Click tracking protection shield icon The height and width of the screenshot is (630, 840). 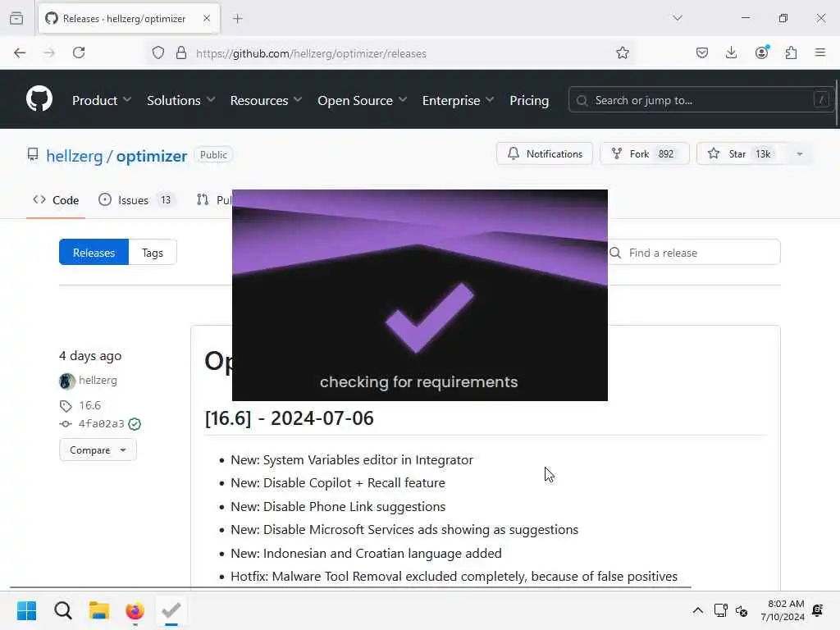[158, 52]
